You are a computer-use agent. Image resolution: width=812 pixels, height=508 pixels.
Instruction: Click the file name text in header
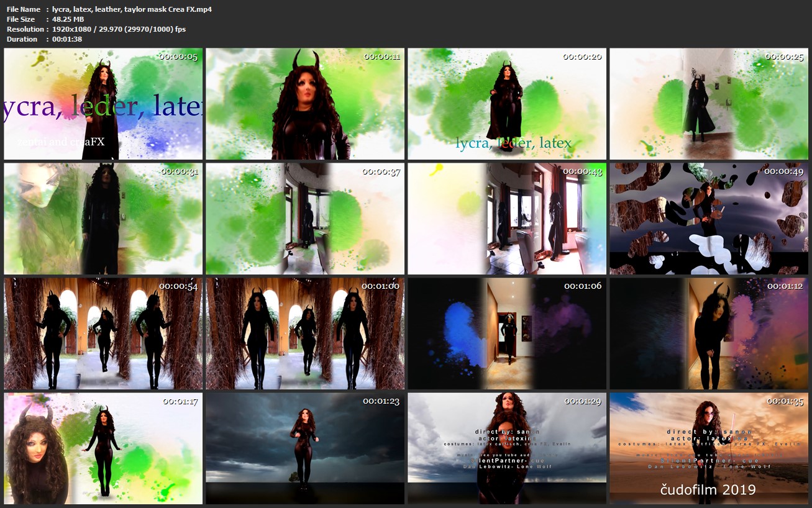tap(132, 9)
